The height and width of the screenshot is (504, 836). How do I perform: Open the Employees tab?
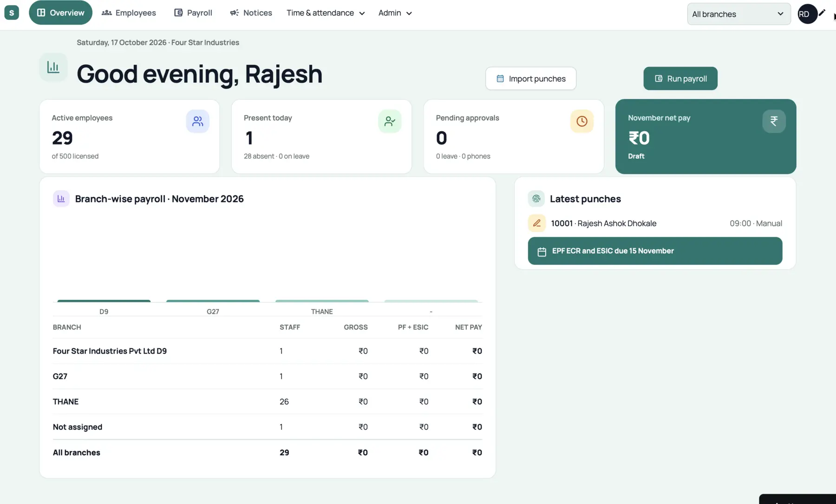(129, 13)
